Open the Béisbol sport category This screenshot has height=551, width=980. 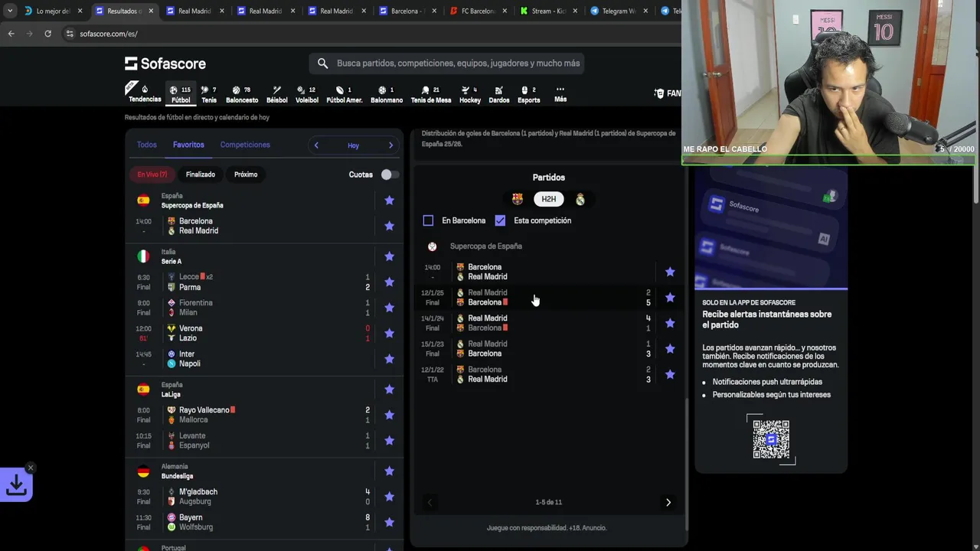[277, 95]
